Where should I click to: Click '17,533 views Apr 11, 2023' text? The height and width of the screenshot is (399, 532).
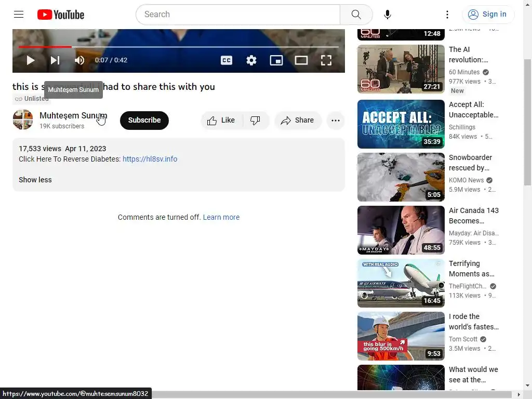(x=62, y=149)
